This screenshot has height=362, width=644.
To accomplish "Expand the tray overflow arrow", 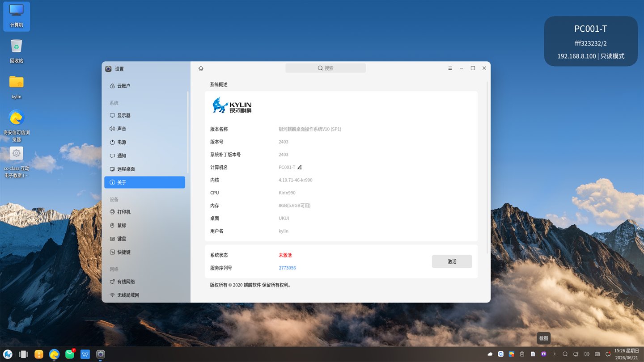I will pyautogui.click(x=555, y=354).
